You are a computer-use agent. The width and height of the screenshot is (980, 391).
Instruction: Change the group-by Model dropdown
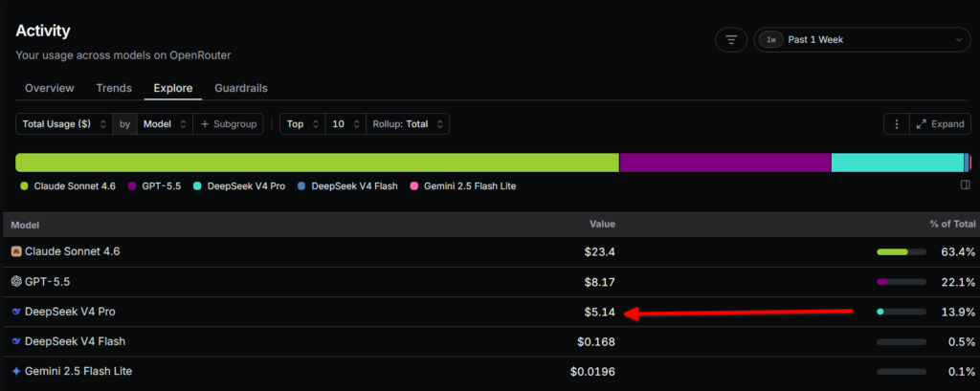tap(165, 123)
